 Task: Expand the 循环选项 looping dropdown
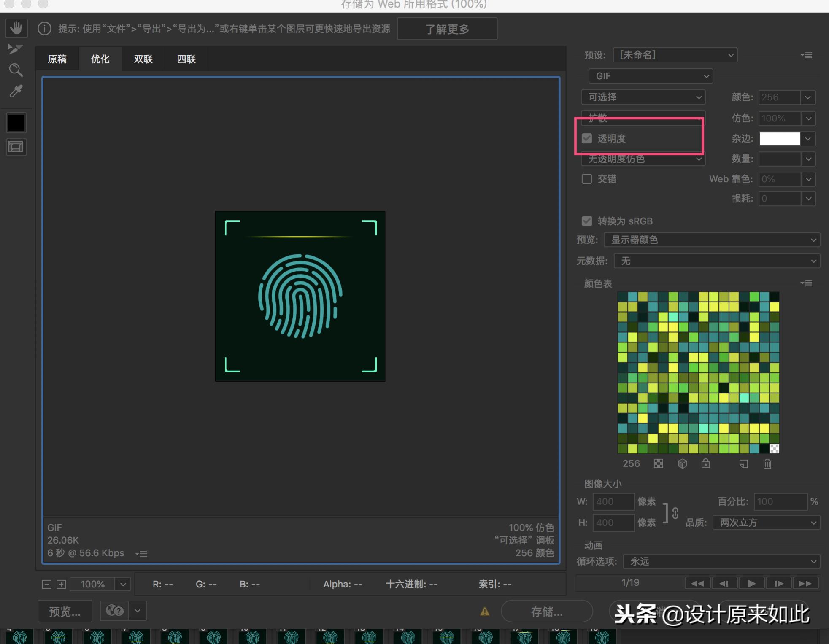coord(721,561)
